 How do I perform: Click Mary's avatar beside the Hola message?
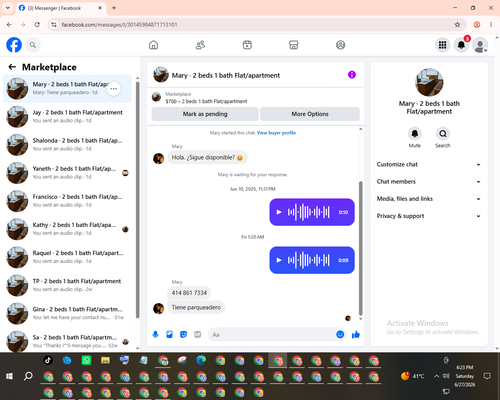click(x=159, y=158)
